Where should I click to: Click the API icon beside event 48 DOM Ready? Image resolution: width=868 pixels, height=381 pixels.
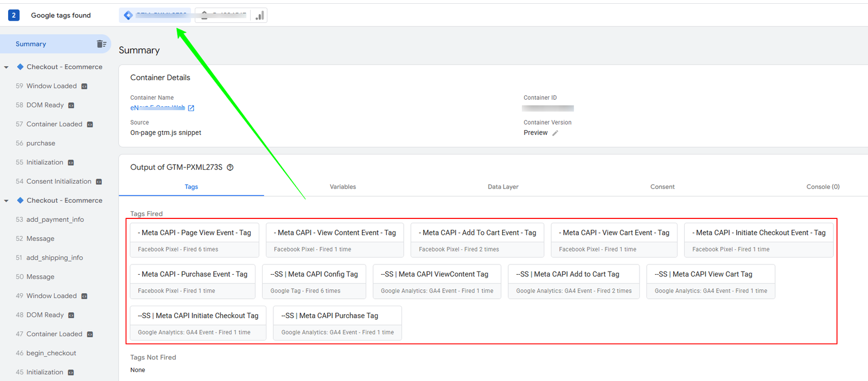tap(71, 315)
